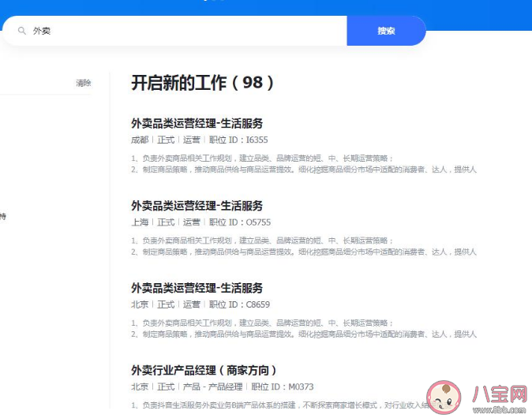Viewport: 532px width, 418px height.
Task: Click description line 2 of the 上海 job
Action: (x=304, y=252)
